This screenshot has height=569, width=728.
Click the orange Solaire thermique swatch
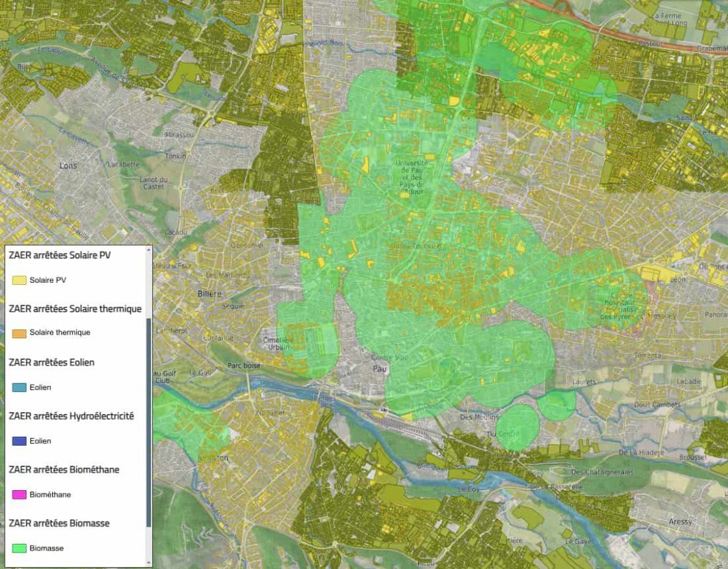[19, 333]
